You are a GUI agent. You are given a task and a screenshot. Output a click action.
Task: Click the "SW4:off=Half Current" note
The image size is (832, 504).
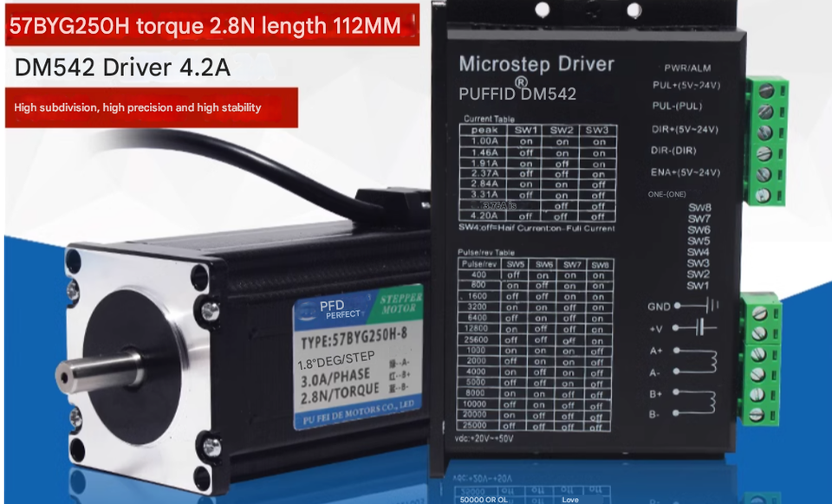tap(536, 229)
